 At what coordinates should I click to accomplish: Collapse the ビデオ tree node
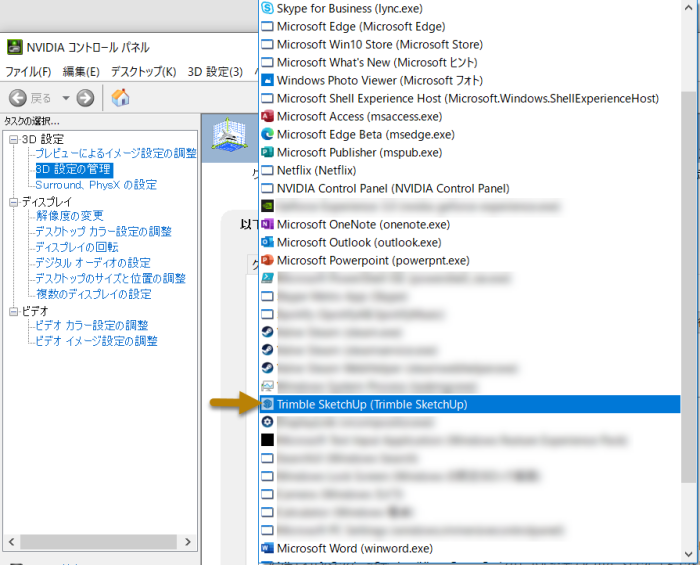[14, 312]
